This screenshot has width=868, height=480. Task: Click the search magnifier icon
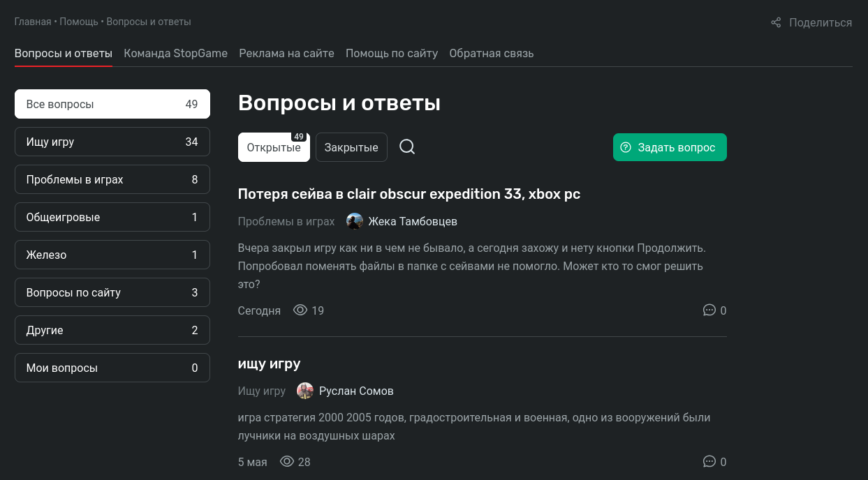pos(407,147)
